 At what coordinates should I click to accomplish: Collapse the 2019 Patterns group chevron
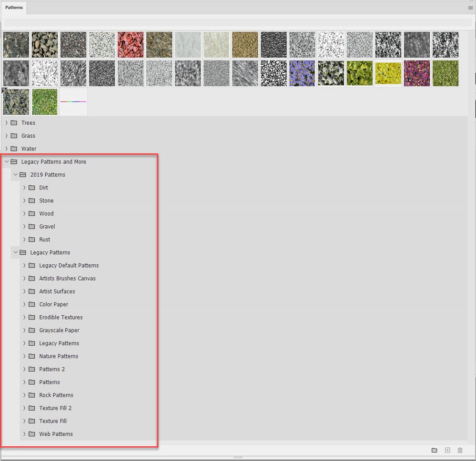[15, 175]
